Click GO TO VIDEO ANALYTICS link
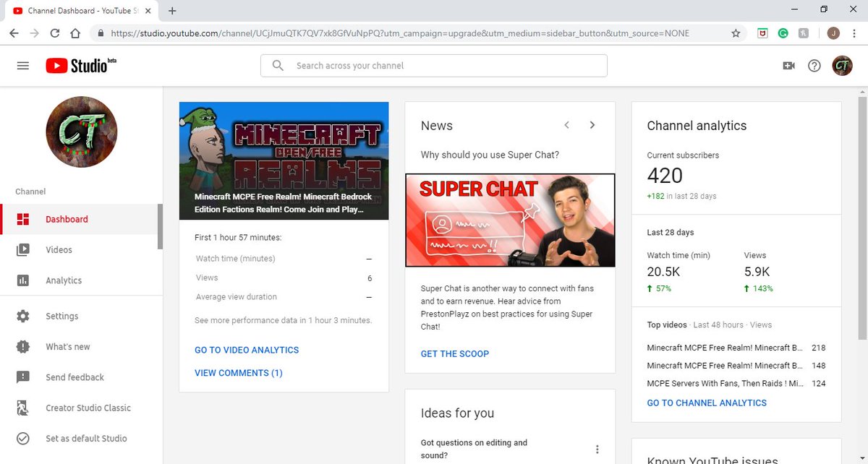This screenshot has height=464, width=868. (x=247, y=350)
